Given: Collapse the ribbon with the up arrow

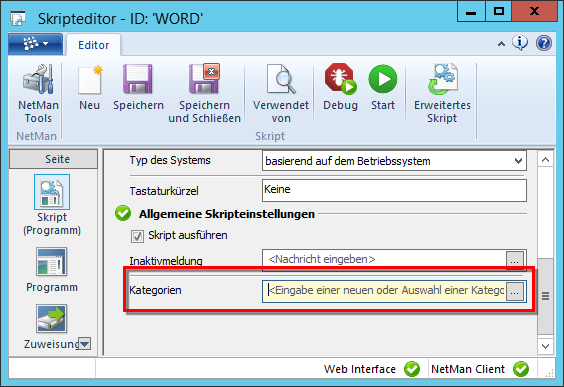Looking at the screenshot, I should tap(501, 44).
